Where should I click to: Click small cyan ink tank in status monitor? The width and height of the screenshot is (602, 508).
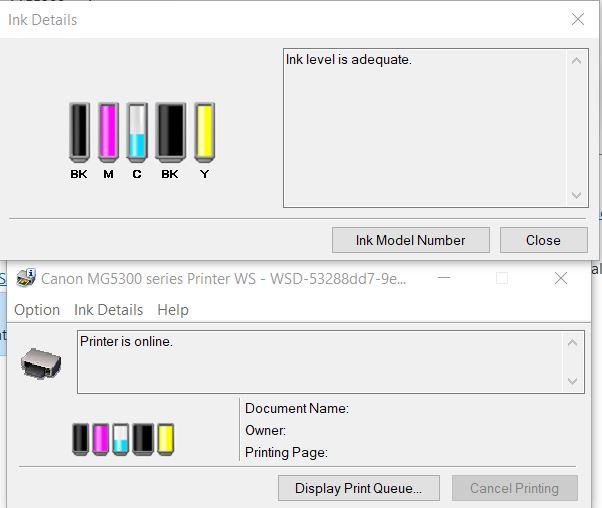click(x=121, y=439)
